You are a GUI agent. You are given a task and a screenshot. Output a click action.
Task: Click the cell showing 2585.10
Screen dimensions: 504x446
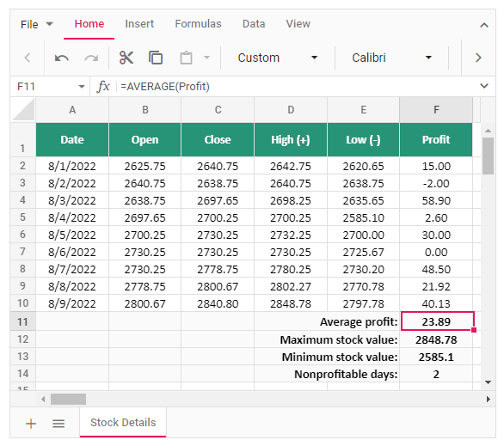[x=363, y=217]
